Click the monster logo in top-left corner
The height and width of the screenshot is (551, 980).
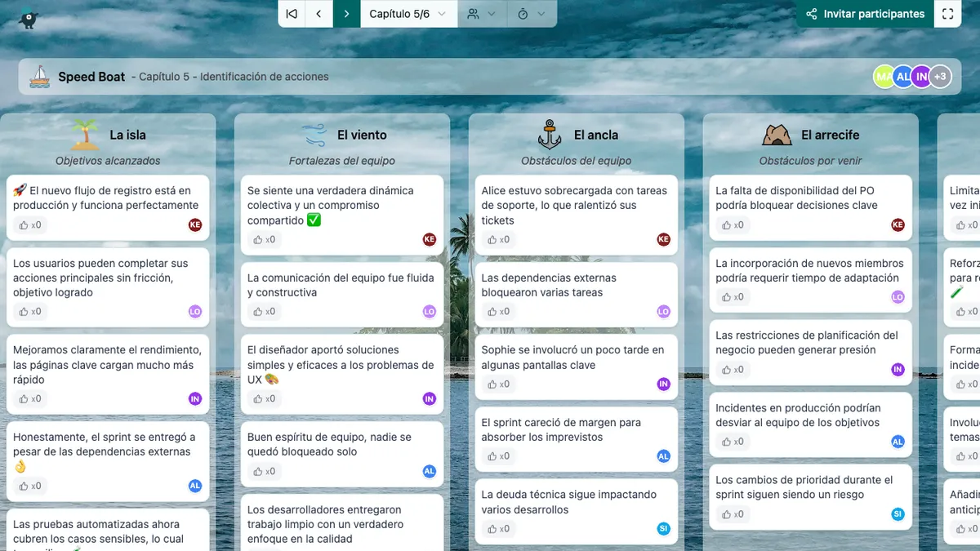point(29,18)
